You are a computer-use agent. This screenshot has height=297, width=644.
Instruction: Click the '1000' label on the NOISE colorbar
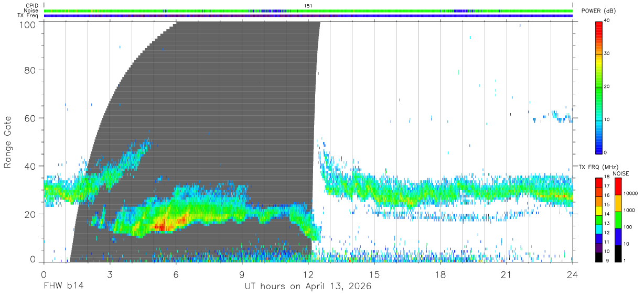click(629, 210)
